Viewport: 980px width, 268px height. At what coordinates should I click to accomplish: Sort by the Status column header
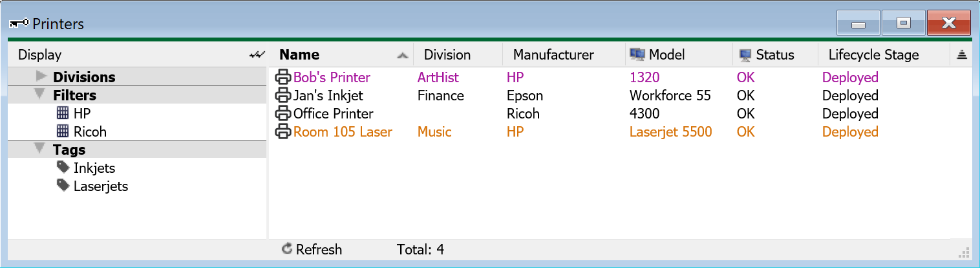[x=775, y=55]
